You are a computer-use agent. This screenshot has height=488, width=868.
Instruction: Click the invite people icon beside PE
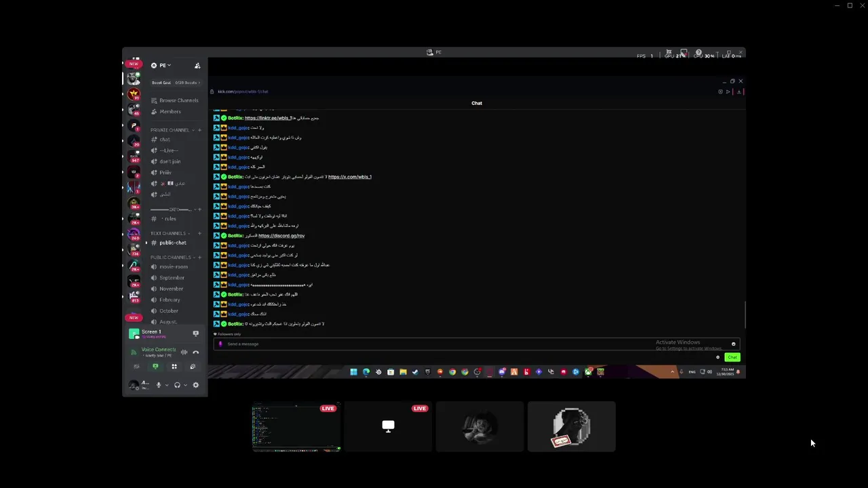197,66
